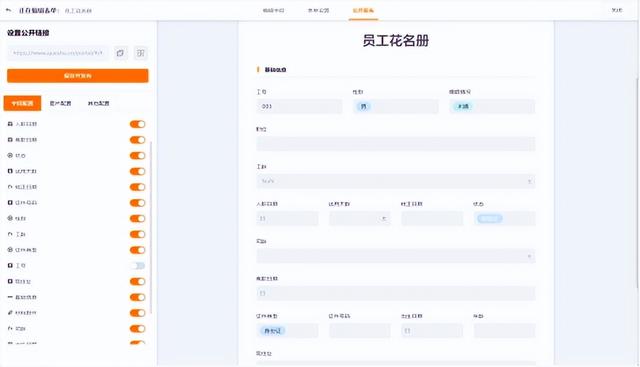This screenshot has width=640, height=367.
Task: Toggle the 基础信息 section switch
Action: point(138,297)
